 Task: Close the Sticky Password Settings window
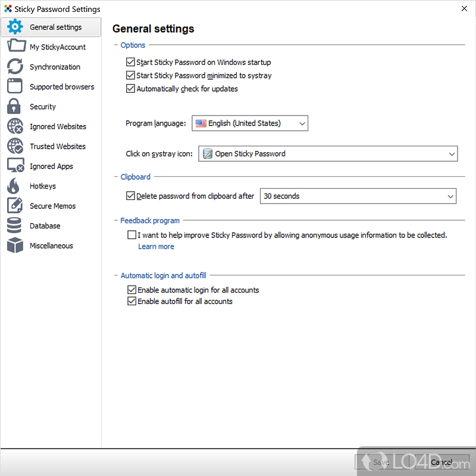464,8
